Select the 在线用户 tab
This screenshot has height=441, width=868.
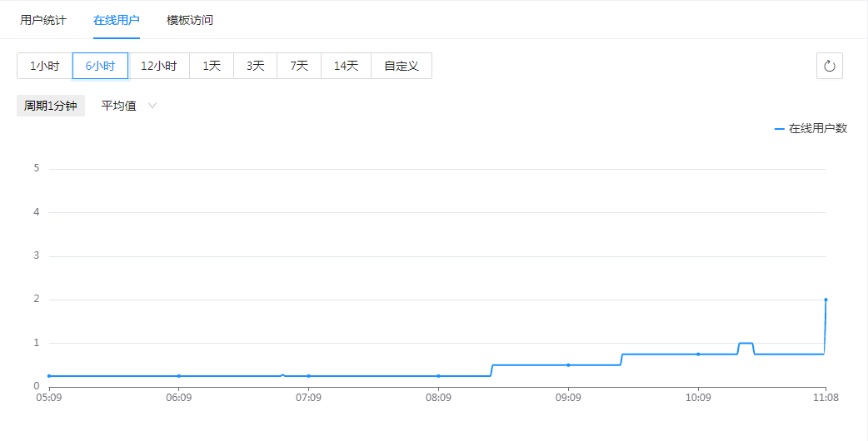pos(117,20)
